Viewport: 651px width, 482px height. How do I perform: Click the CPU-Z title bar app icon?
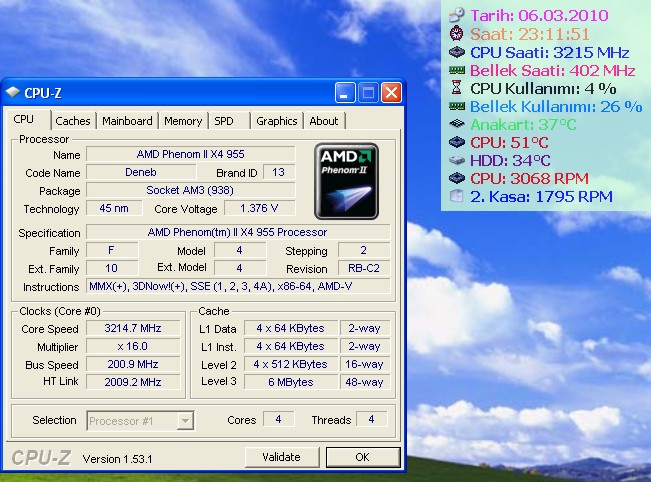(x=13, y=92)
